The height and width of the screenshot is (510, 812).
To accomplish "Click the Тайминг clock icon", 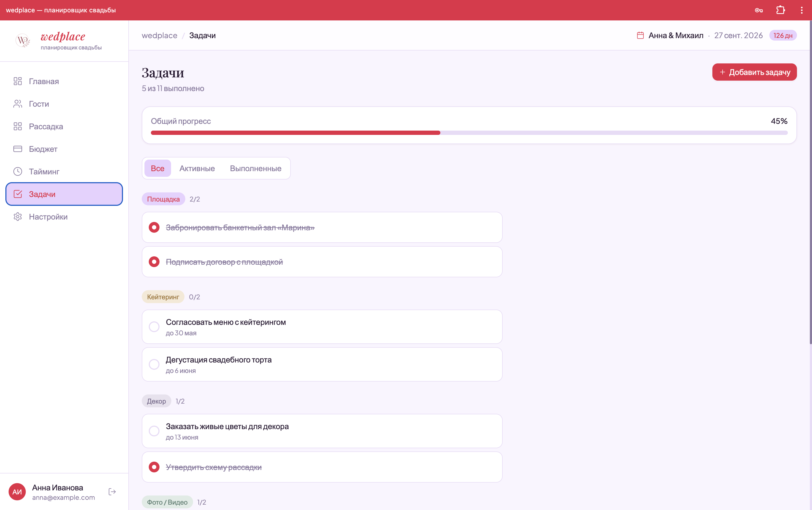I will click(x=17, y=171).
